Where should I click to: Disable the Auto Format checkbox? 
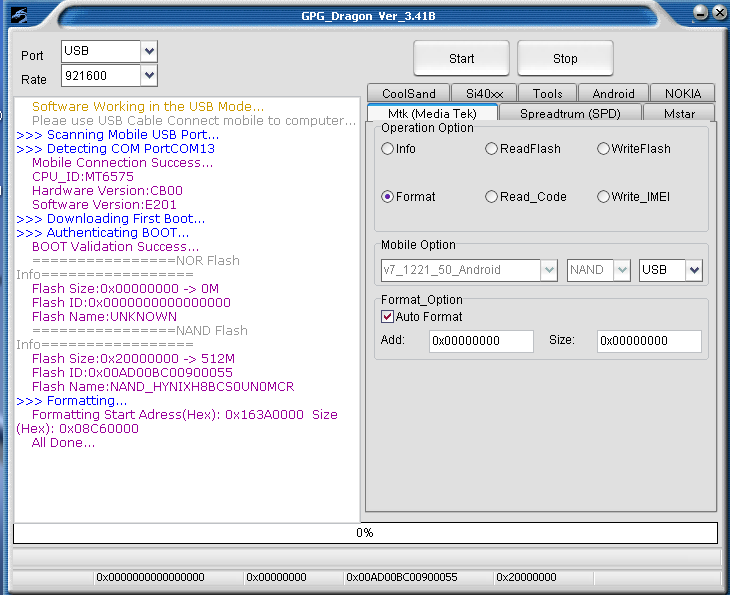387,317
